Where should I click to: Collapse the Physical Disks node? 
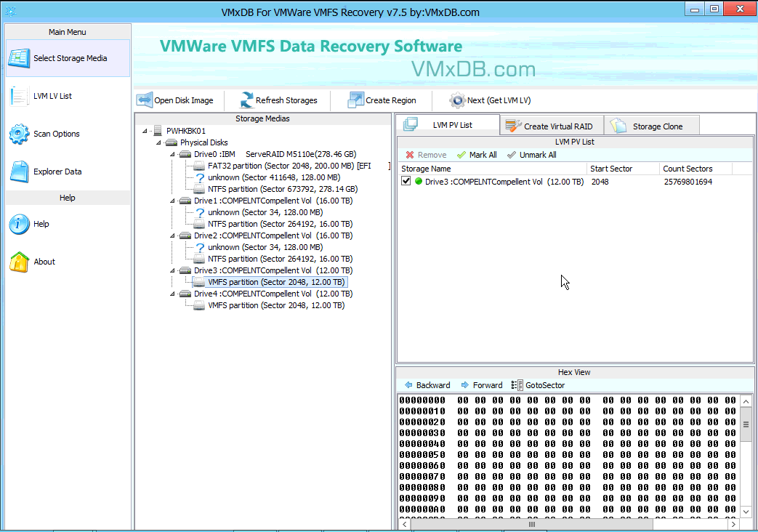point(158,142)
